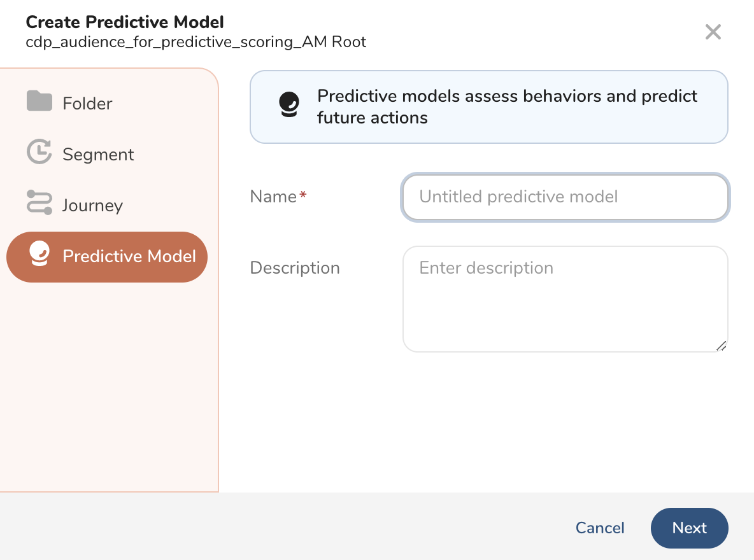
Task: Click the Segment clock icon
Action: pyautogui.click(x=39, y=153)
